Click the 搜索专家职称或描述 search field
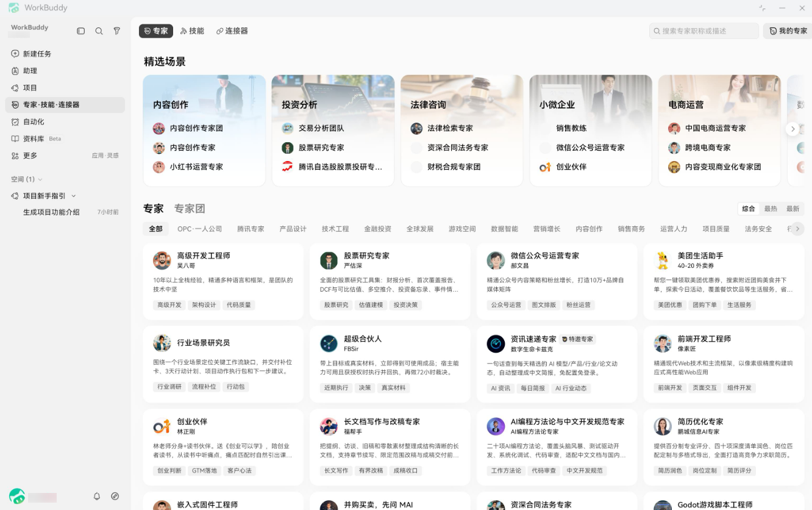 [704, 31]
